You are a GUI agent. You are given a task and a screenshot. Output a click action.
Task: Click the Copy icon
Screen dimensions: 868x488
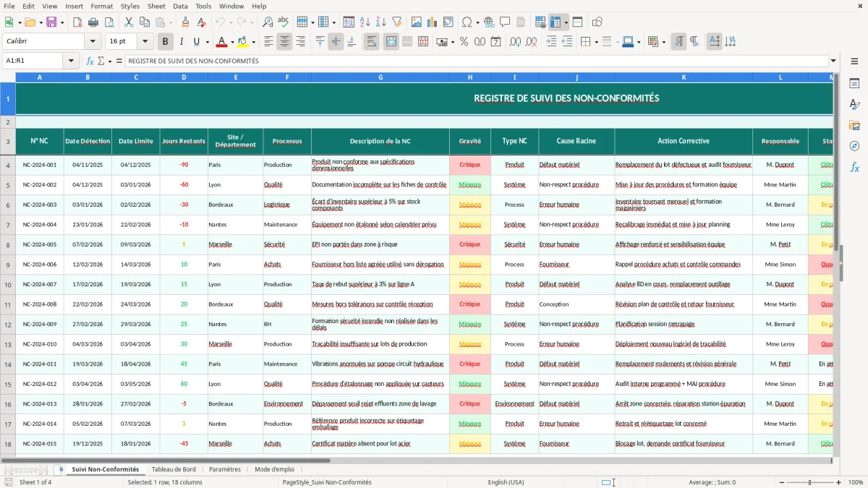(x=144, y=22)
